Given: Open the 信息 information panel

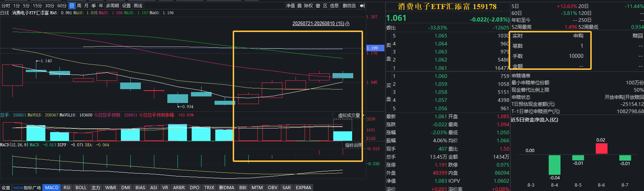Looking at the screenshot, I should point(334,5).
